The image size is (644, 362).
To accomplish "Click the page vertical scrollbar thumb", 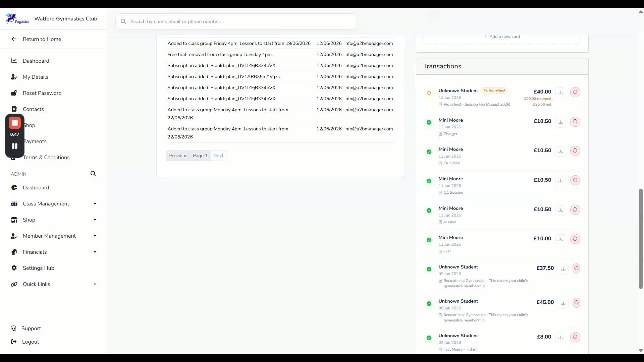I will (641, 239).
